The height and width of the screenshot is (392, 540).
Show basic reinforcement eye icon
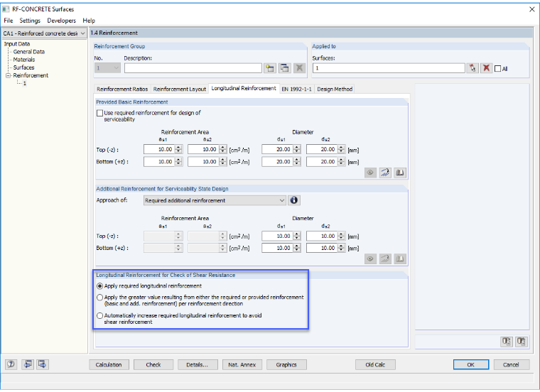tap(370, 173)
